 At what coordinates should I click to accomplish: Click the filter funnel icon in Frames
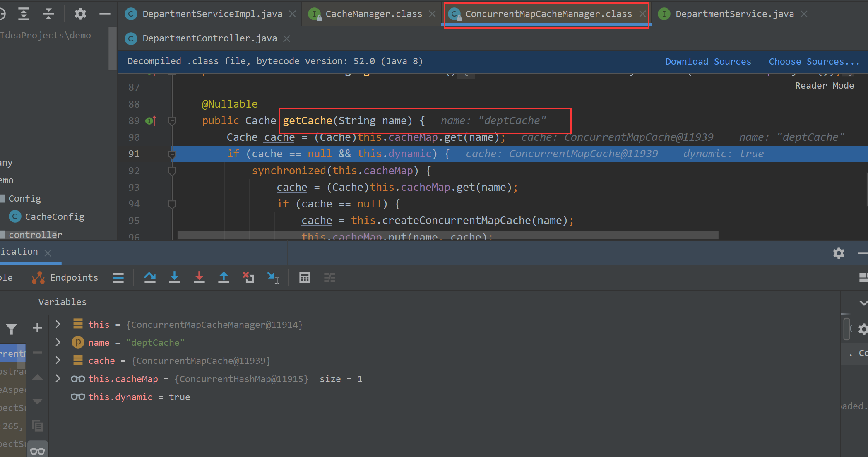click(x=12, y=329)
